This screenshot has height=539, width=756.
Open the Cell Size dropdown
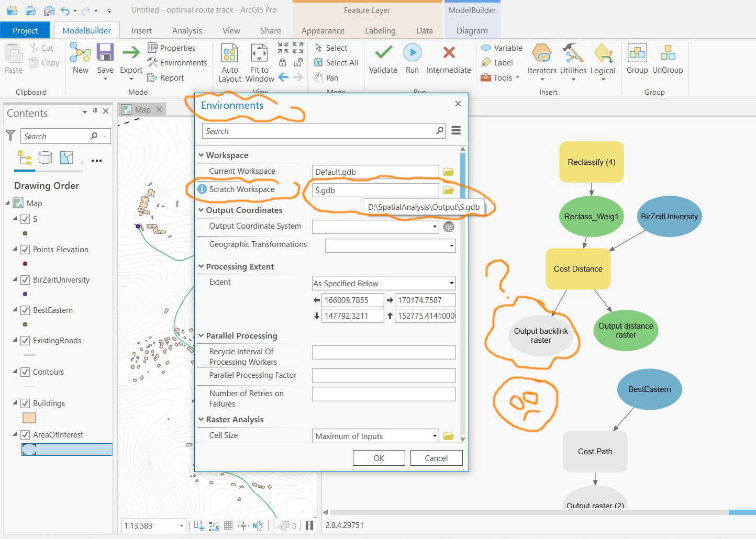point(435,436)
